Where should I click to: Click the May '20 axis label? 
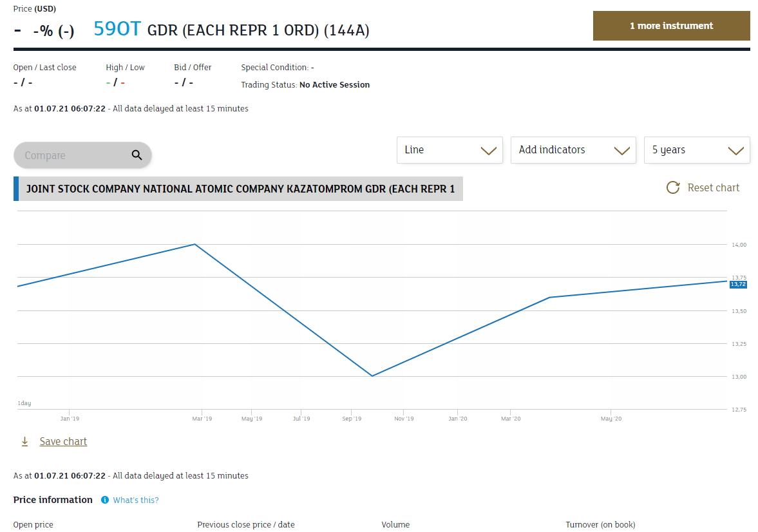pyautogui.click(x=611, y=419)
